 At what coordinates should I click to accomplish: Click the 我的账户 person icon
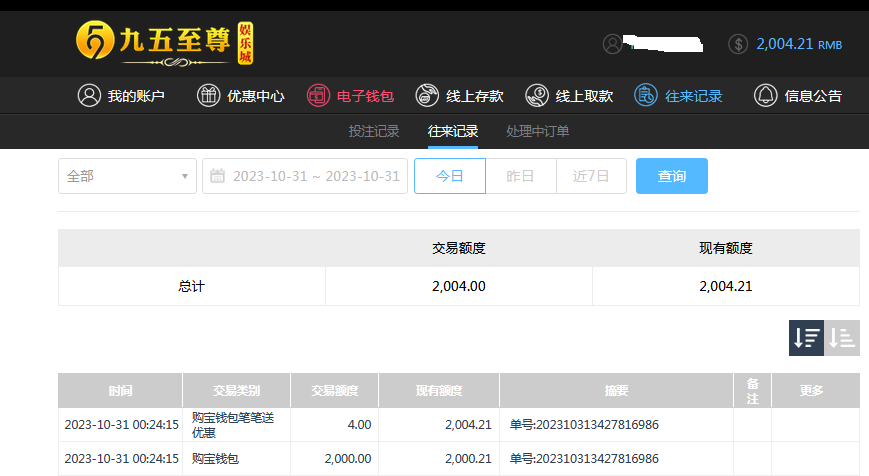pos(89,95)
